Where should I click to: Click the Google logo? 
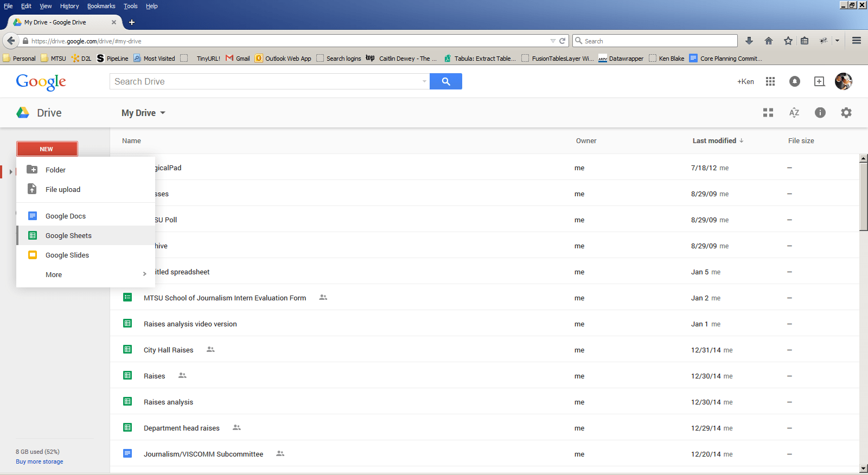pyautogui.click(x=41, y=82)
